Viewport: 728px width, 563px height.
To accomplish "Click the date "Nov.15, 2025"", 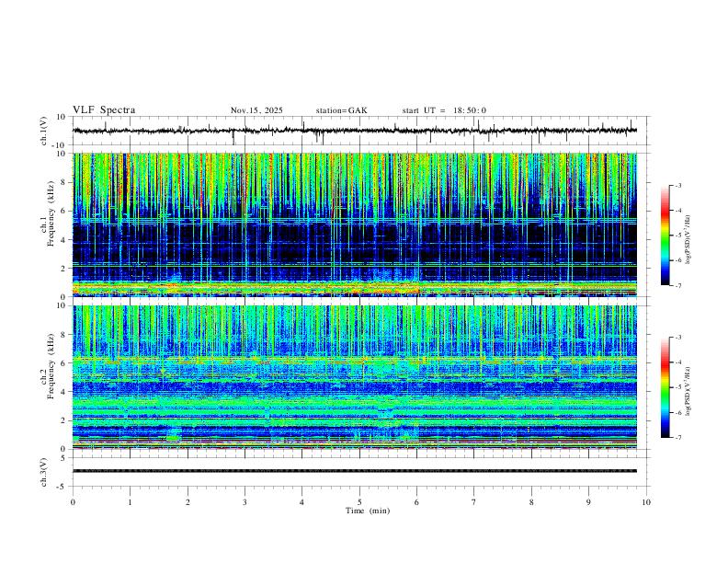I will [x=256, y=110].
